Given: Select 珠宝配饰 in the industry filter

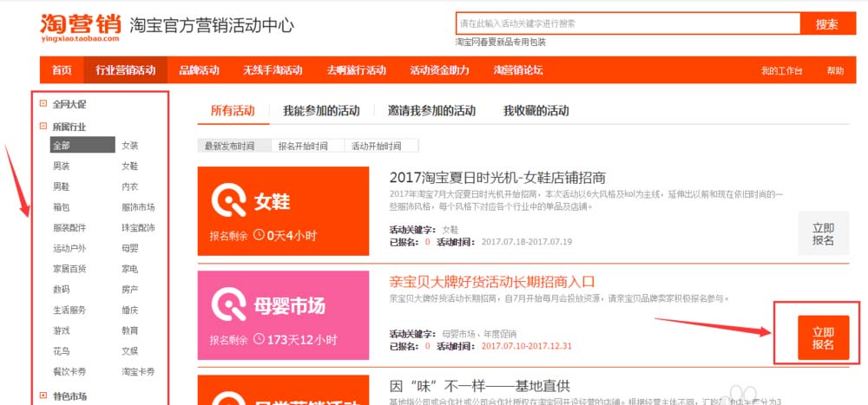Looking at the screenshot, I should pyautogui.click(x=138, y=227).
